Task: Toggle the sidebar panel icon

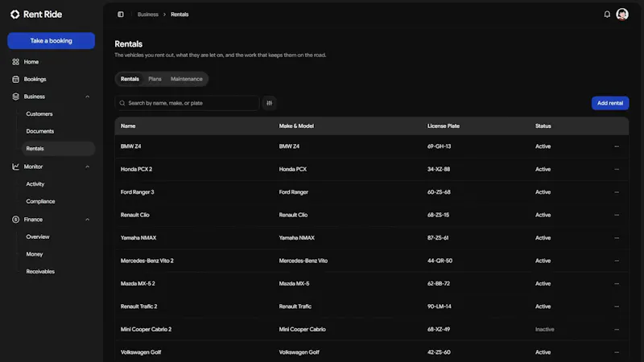Action: pos(120,14)
